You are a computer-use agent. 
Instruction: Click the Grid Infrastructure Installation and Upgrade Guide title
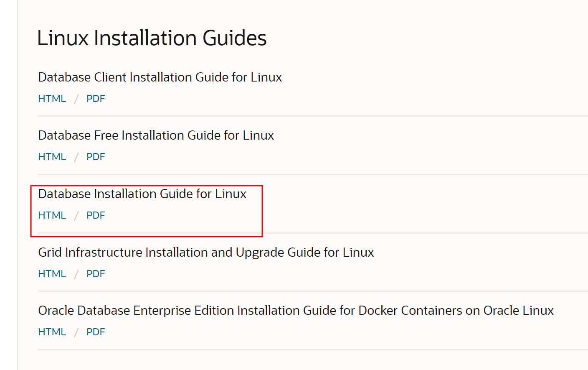(x=206, y=253)
